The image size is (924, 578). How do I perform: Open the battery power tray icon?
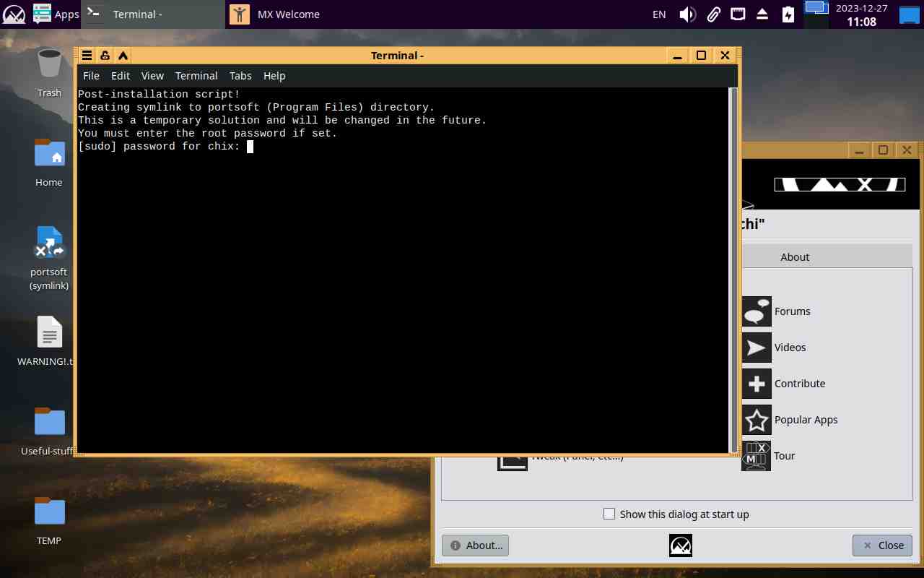pos(788,14)
